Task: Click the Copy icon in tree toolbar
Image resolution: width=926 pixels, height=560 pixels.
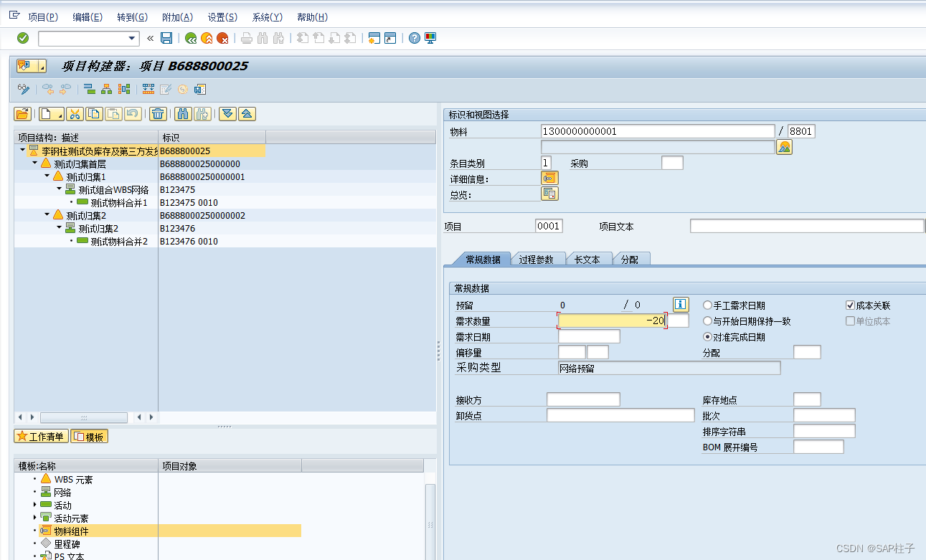Action: (95, 113)
